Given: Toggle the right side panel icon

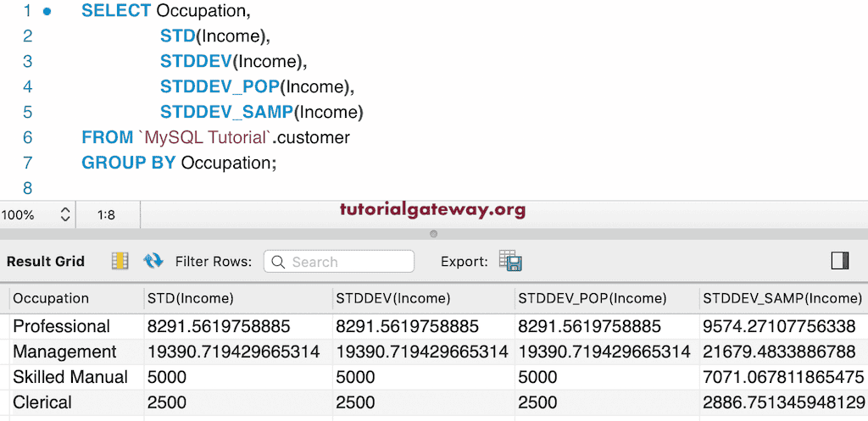Looking at the screenshot, I should point(840,261).
